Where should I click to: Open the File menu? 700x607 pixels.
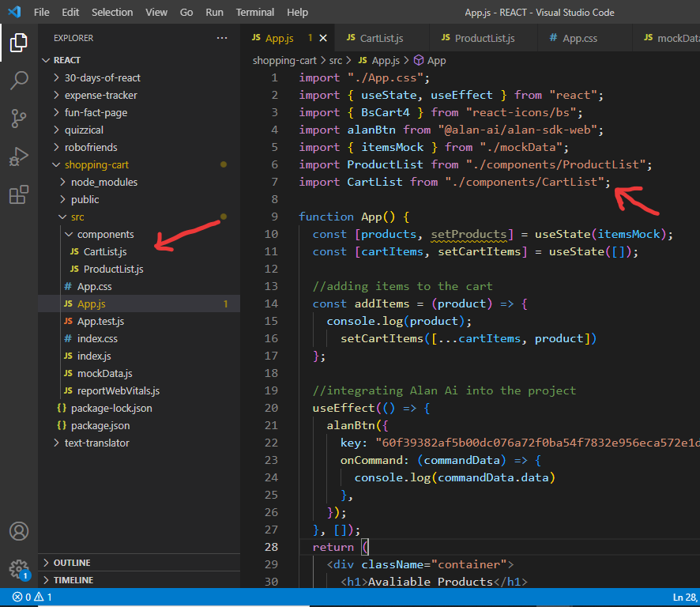(42, 12)
